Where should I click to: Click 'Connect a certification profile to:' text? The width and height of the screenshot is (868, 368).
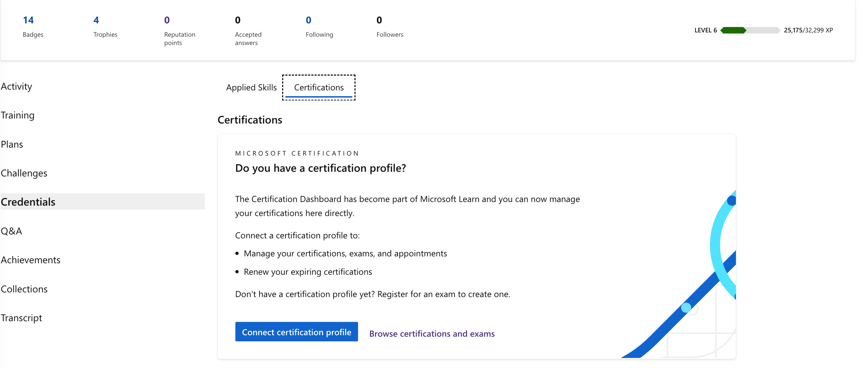click(297, 235)
